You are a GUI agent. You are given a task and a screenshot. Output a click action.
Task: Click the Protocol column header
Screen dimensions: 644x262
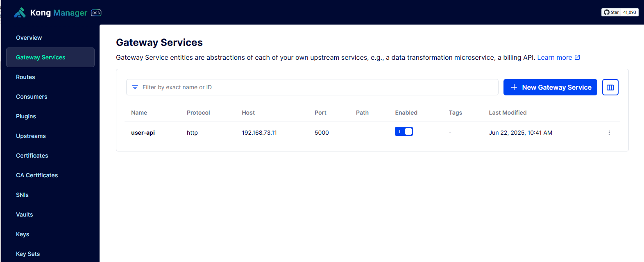pos(198,113)
